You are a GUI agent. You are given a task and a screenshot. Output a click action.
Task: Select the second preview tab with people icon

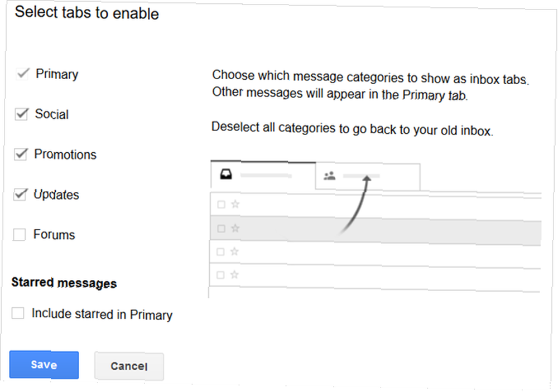(x=368, y=176)
